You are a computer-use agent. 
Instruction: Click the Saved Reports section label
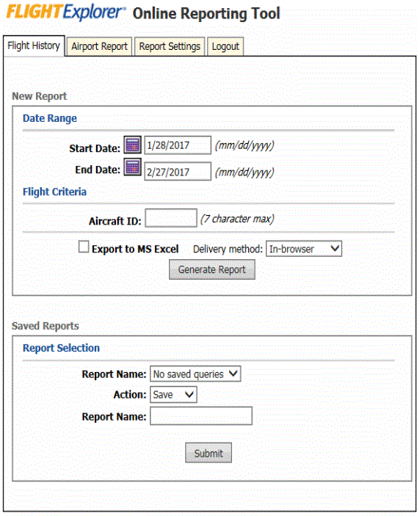point(46,326)
